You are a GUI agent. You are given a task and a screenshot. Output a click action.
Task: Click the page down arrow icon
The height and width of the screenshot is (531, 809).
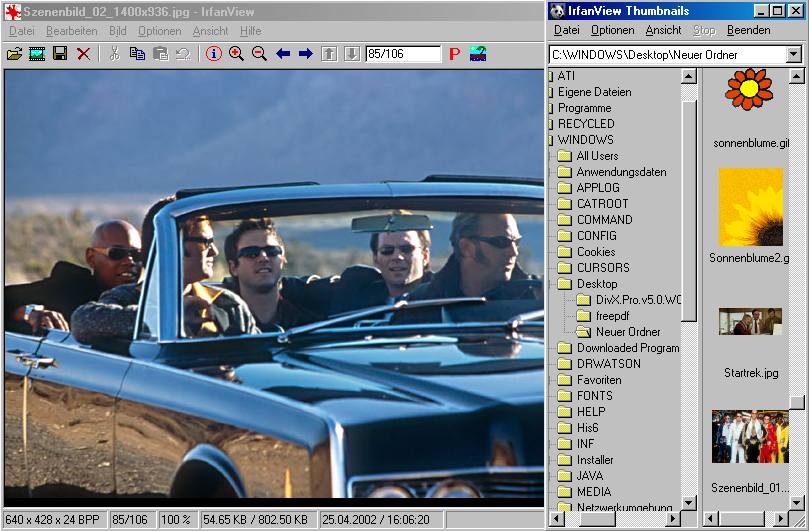[x=352, y=54]
